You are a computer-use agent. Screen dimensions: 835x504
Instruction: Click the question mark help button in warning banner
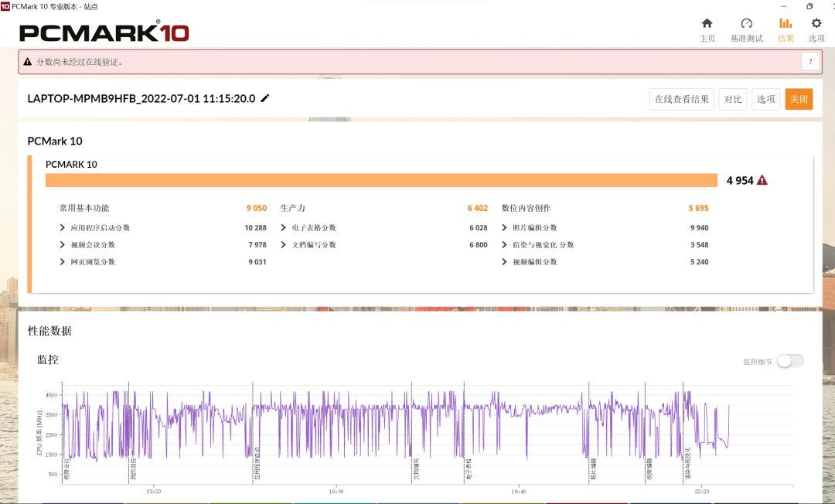(810, 62)
